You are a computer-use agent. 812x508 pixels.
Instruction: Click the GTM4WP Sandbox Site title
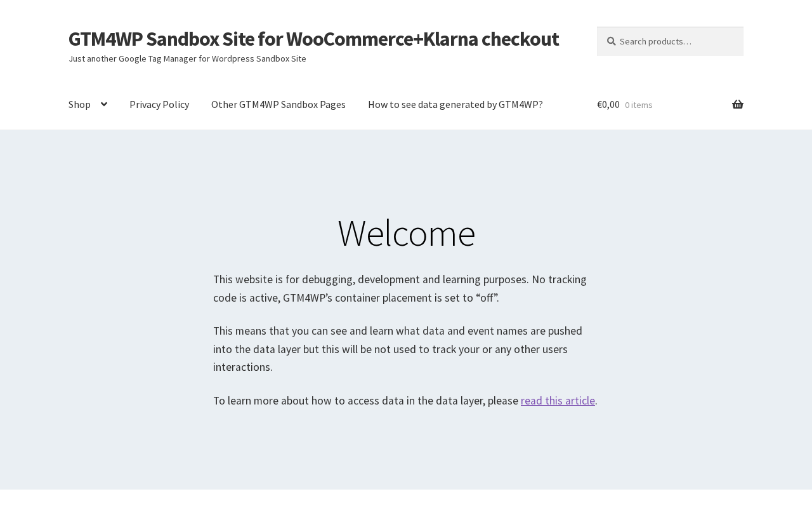[313, 39]
